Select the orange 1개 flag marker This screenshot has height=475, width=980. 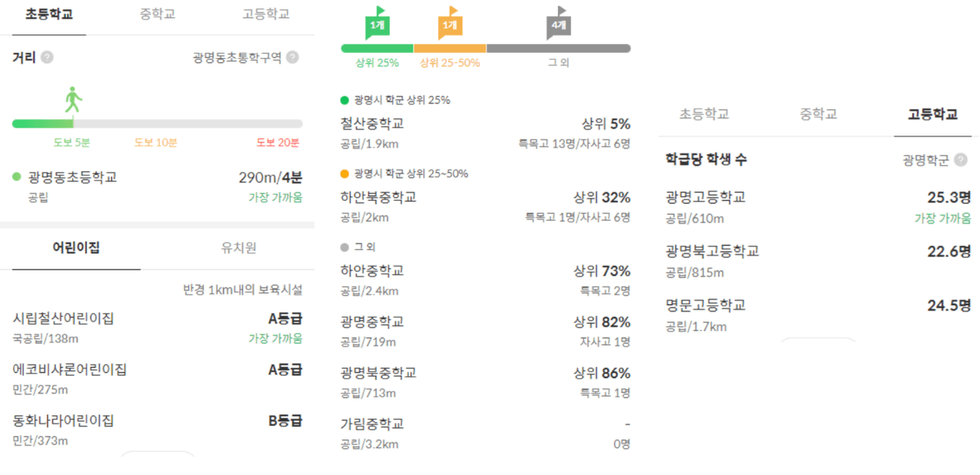450,24
